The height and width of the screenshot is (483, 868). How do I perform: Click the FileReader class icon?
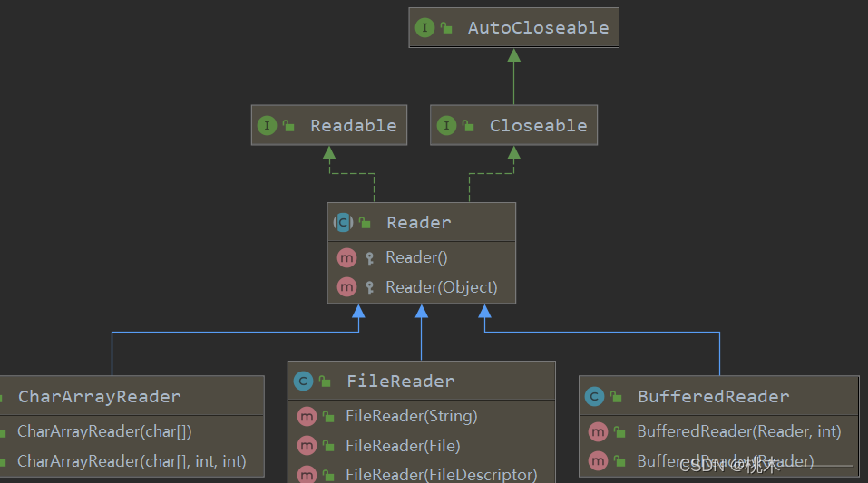(303, 382)
